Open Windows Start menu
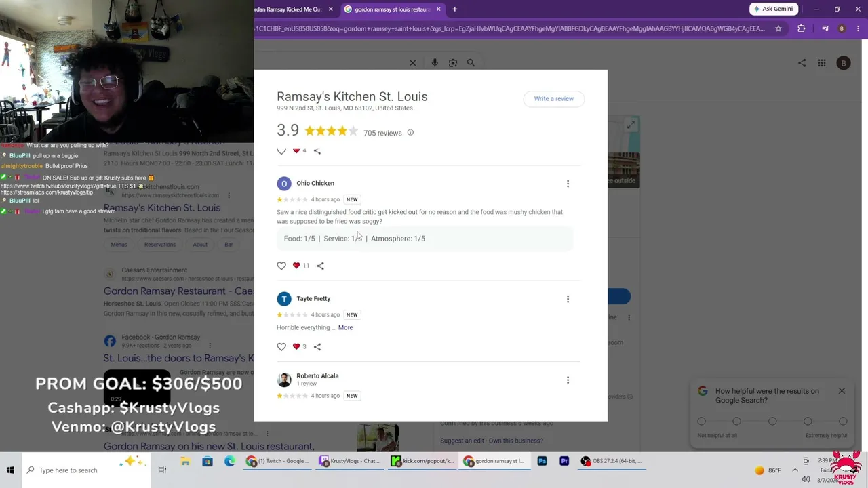The height and width of the screenshot is (488, 868). tap(10, 470)
